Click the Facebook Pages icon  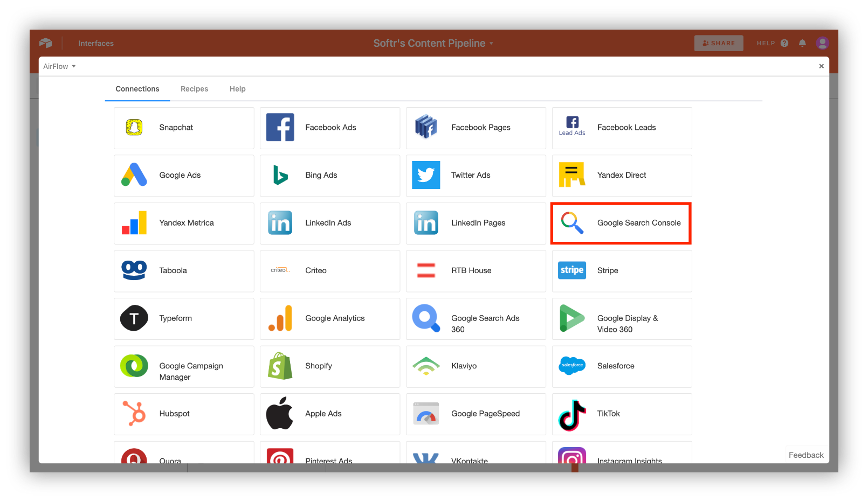(426, 127)
